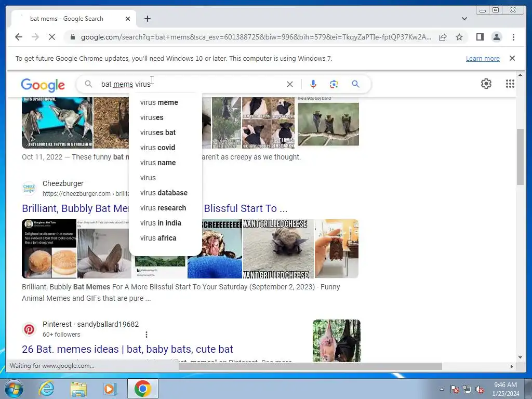Open the Cheezburger site name
532x399 pixels.
tap(63, 183)
